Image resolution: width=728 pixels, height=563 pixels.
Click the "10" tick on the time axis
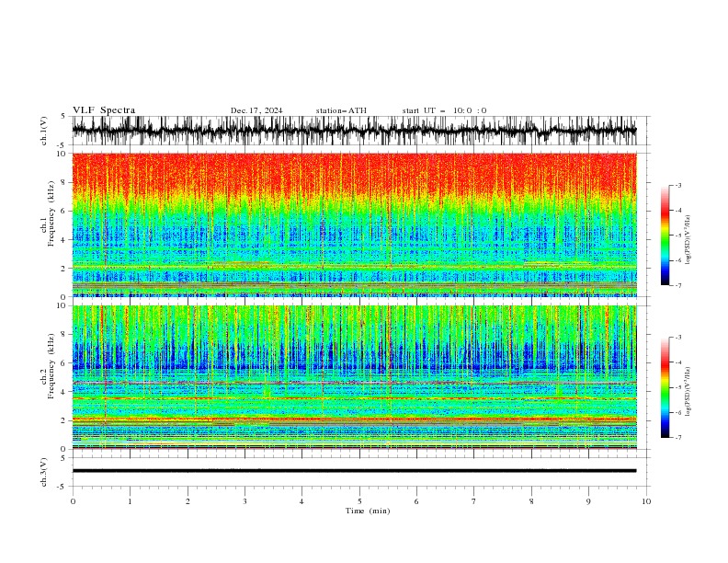pyautogui.click(x=646, y=501)
